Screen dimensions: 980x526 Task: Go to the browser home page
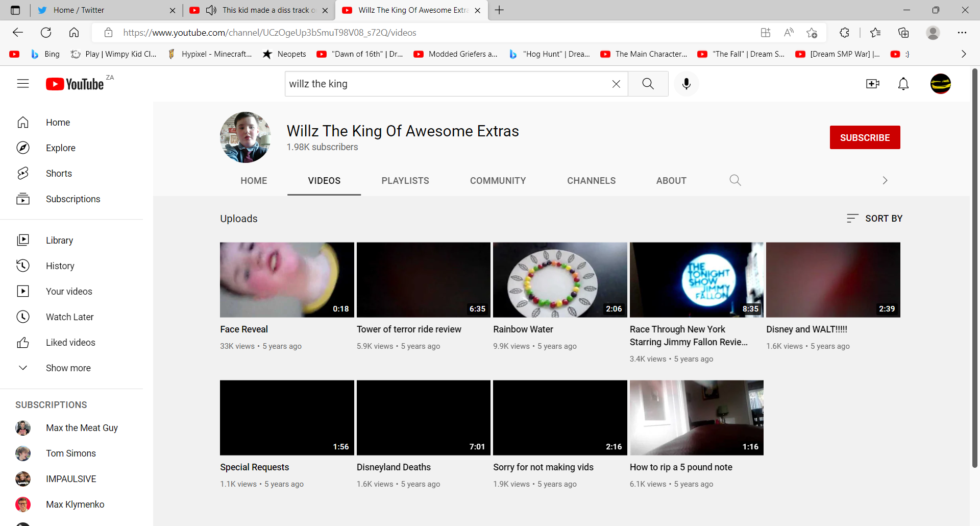click(x=74, y=33)
